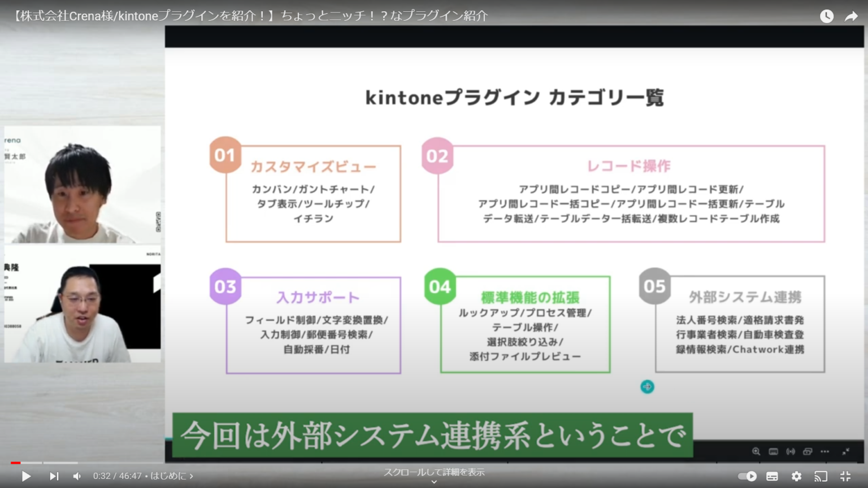
Task: Save the video to Watch Later
Action: [x=826, y=16]
